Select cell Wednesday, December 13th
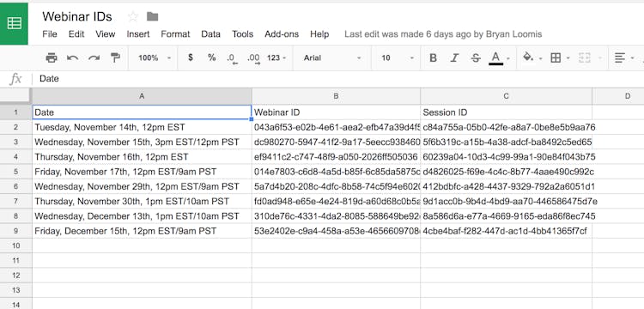Screen dimensions: 644x309 (142, 216)
